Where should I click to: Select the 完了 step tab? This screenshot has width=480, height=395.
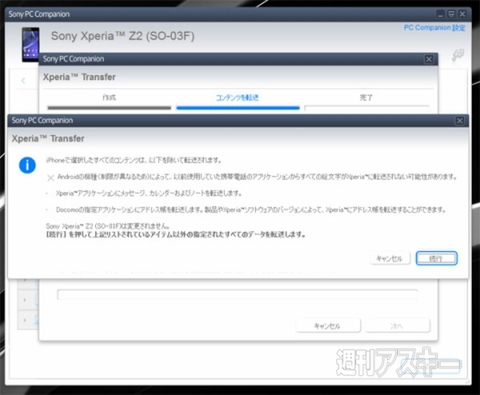point(367,102)
